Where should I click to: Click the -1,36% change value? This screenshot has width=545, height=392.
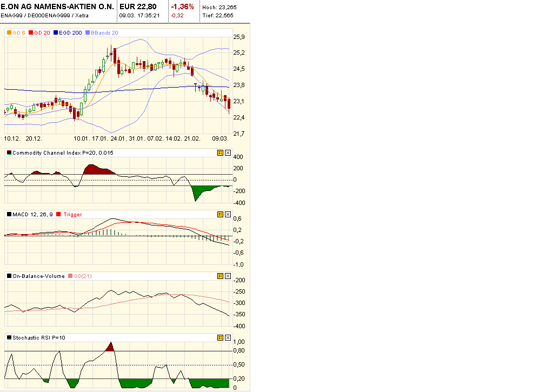(x=182, y=6)
